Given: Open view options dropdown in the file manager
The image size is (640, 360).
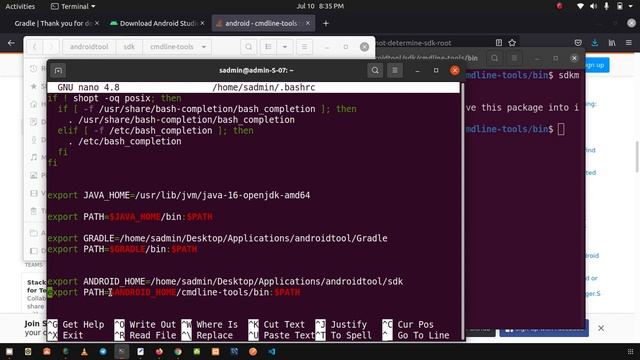Looking at the screenshot, I should point(284,47).
